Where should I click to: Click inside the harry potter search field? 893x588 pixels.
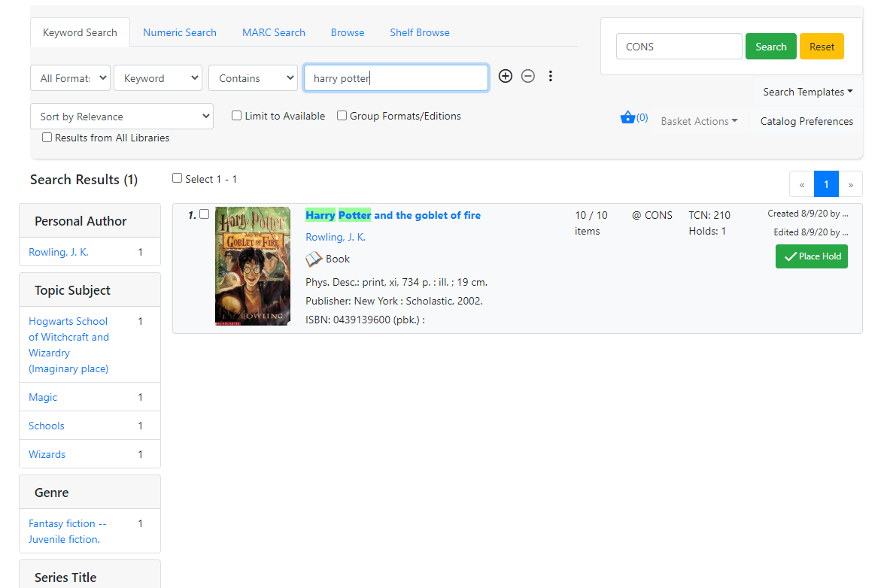(396, 77)
